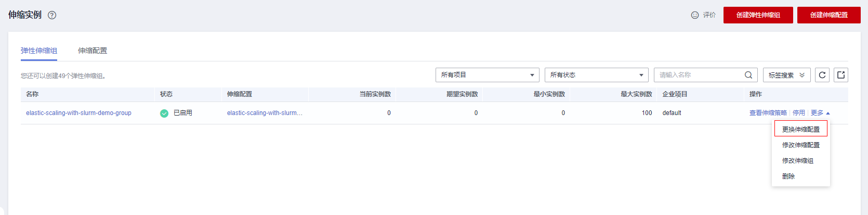Screen dimensions: 868x215
Task: Expand the 标签搜索 tag search
Action: tap(786, 75)
